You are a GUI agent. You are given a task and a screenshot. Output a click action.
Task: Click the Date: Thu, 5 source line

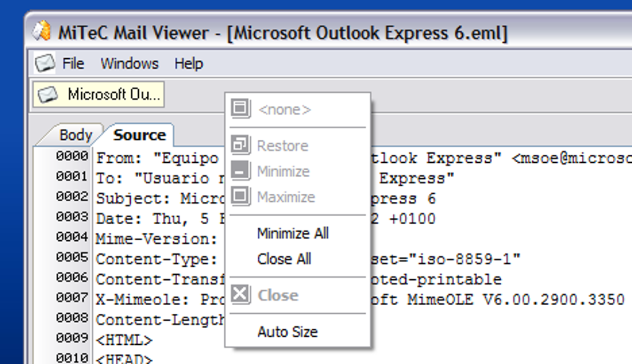pyautogui.click(x=160, y=219)
